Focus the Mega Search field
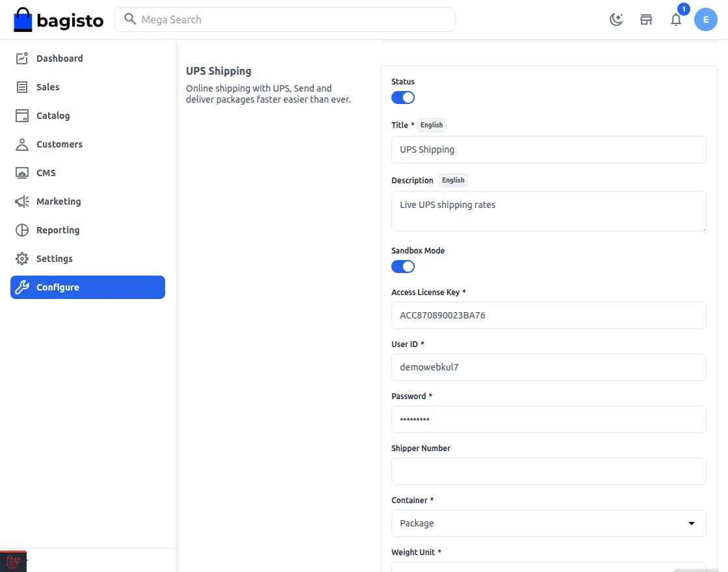Viewport: 728px width, 572px height. 285,19
